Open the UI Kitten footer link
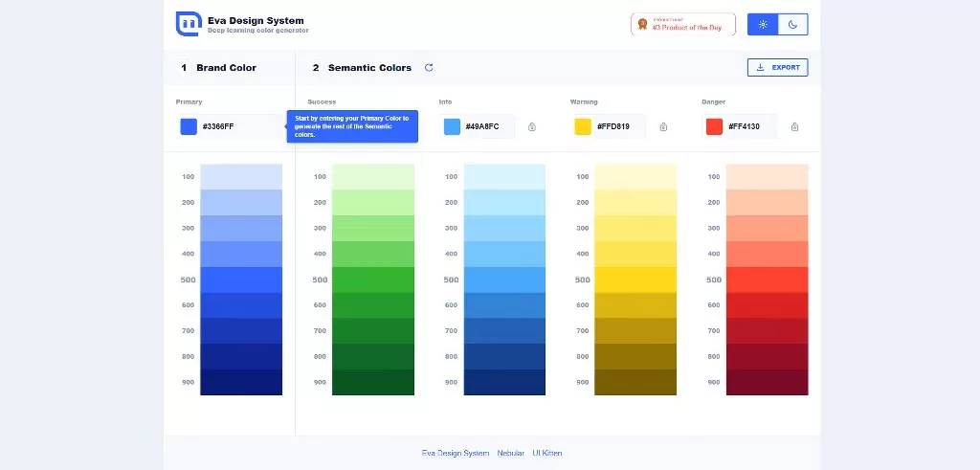This screenshot has width=980, height=470. [x=546, y=453]
